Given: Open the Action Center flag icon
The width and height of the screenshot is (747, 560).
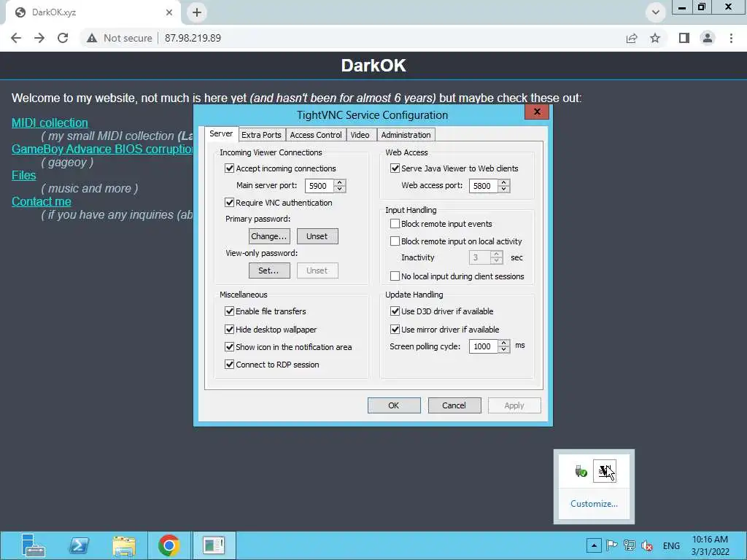Looking at the screenshot, I should 612,545.
